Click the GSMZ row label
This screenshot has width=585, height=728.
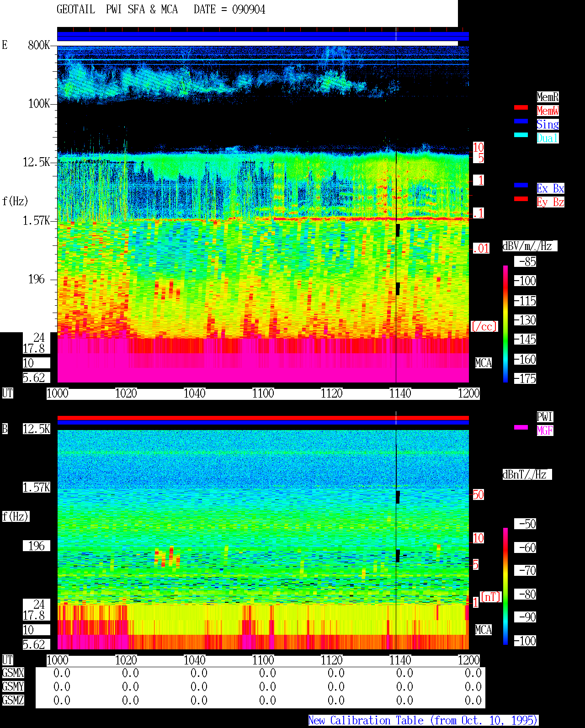click(13, 700)
